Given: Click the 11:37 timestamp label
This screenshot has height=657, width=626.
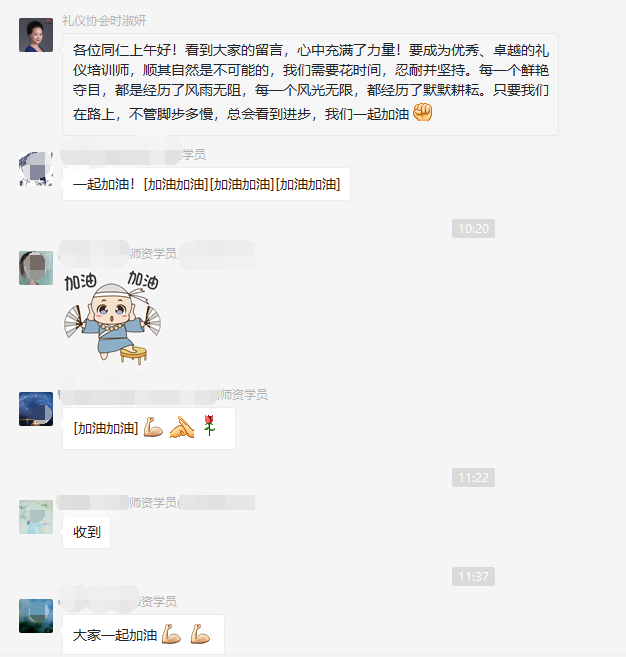Looking at the screenshot, I should pos(473,577).
